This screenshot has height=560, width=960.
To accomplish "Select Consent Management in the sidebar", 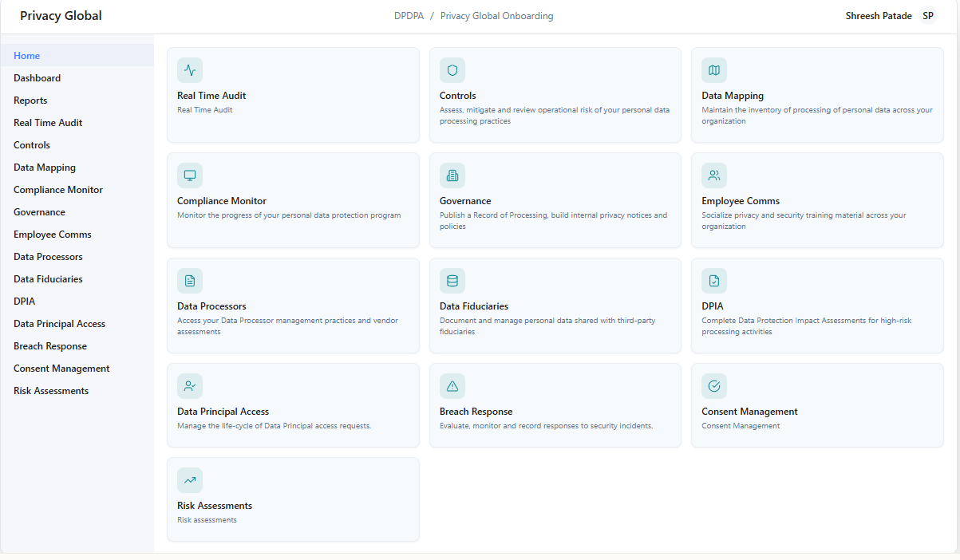I will 61,368.
